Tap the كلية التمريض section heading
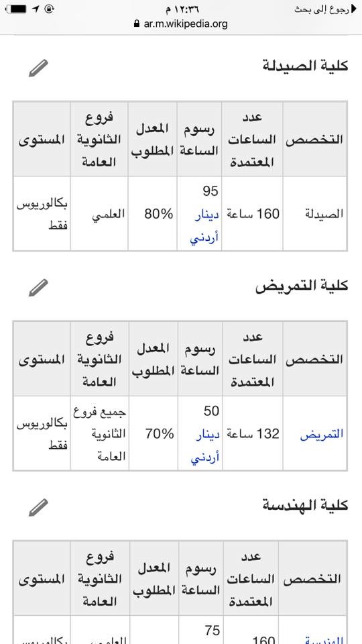362x644 pixels. click(x=302, y=286)
